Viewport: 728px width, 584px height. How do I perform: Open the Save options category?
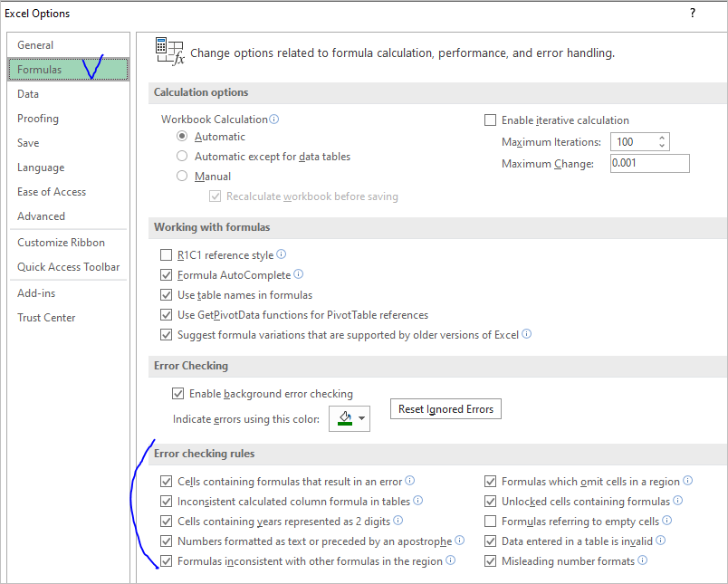[x=68, y=143]
